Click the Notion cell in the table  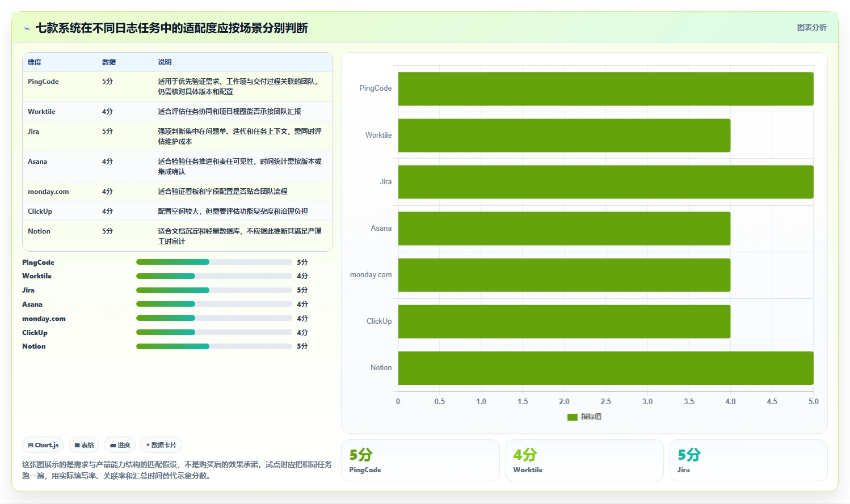[39, 231]
